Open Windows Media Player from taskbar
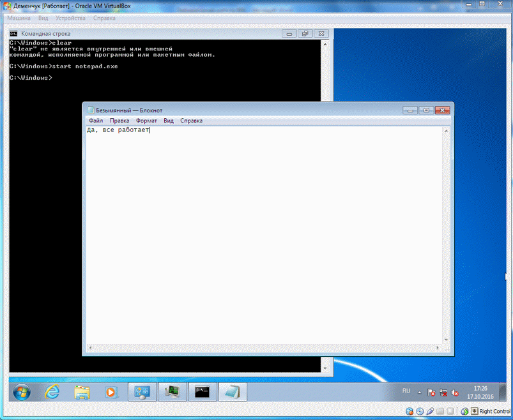The image size is (513, 420). point(111,391)
